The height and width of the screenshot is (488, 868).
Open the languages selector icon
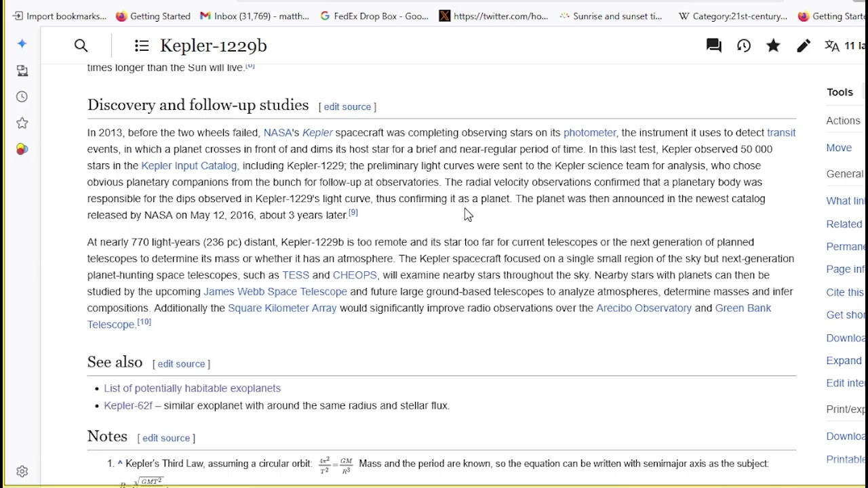tap(832, 45)
